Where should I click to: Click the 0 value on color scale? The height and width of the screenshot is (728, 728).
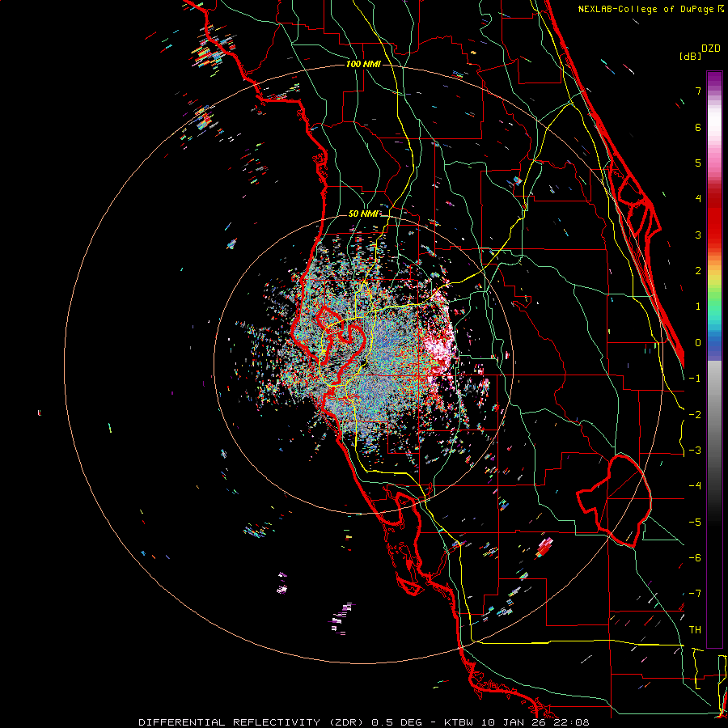(698, 343)
